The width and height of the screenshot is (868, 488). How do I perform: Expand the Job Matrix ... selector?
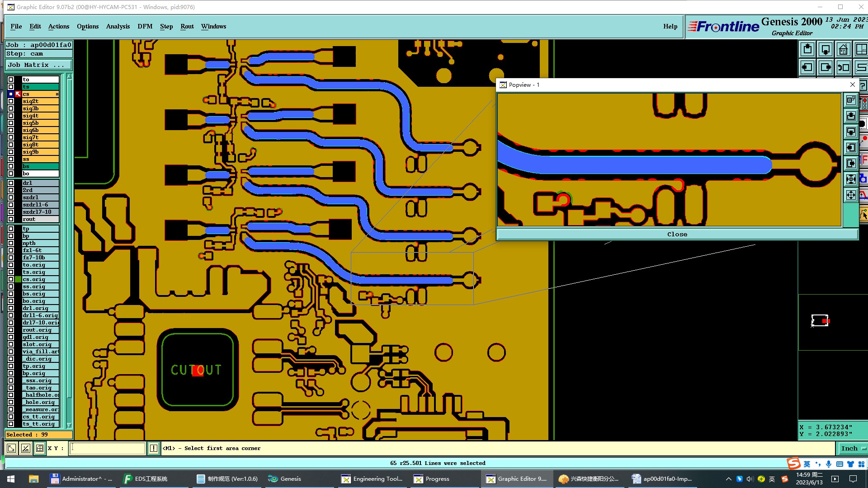point(38,65)
